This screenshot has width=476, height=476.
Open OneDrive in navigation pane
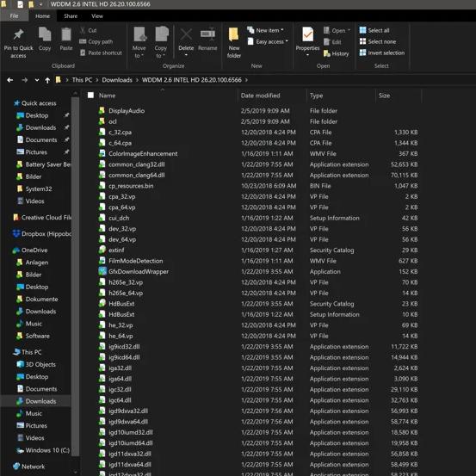click(x=30, y=250)
